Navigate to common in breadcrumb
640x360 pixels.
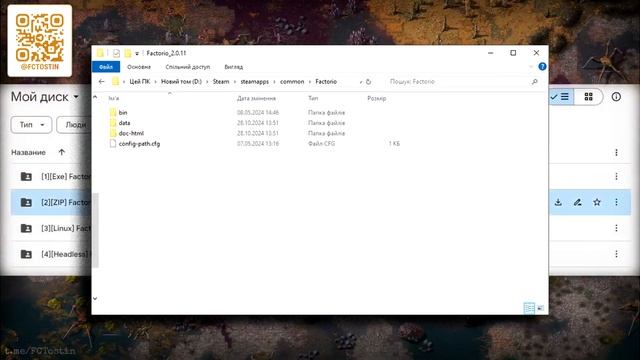point(292,82)
